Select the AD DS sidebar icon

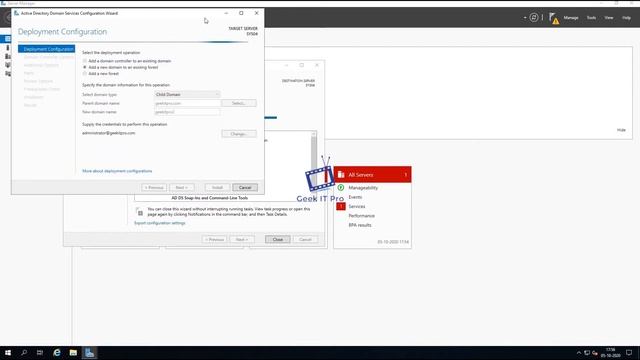click(7, 65)
